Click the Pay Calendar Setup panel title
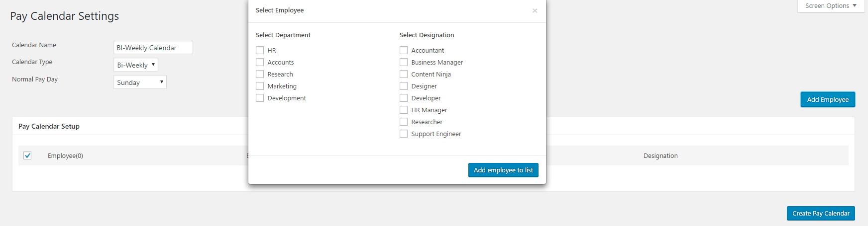 (x=49, y=126)
